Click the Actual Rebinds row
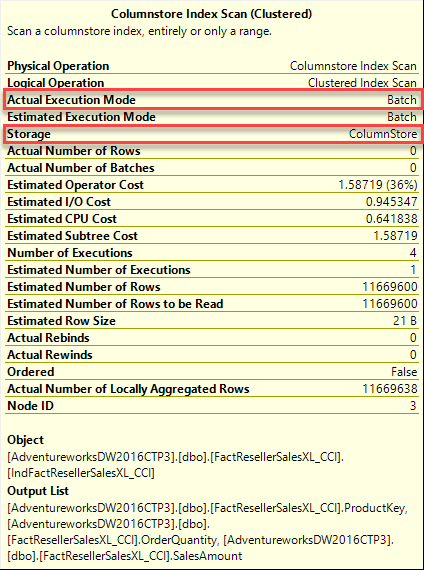 pyautogui.click(x=212, y=338)
